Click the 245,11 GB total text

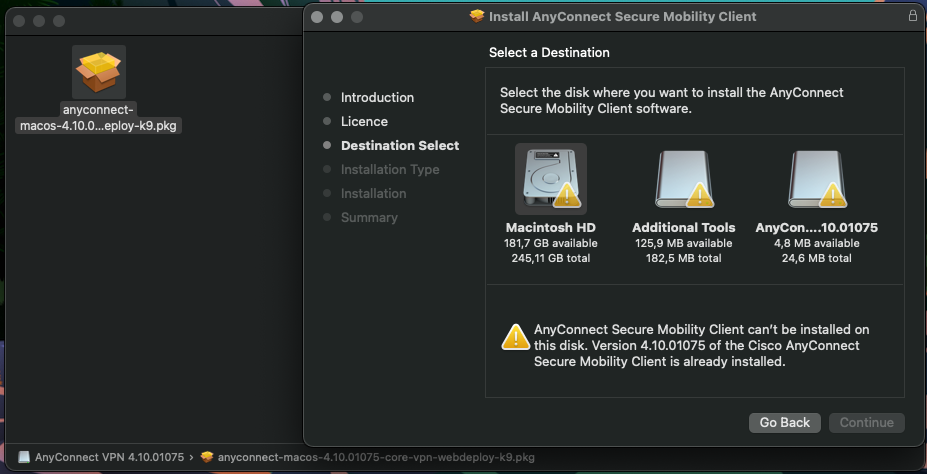click(550, 258)
